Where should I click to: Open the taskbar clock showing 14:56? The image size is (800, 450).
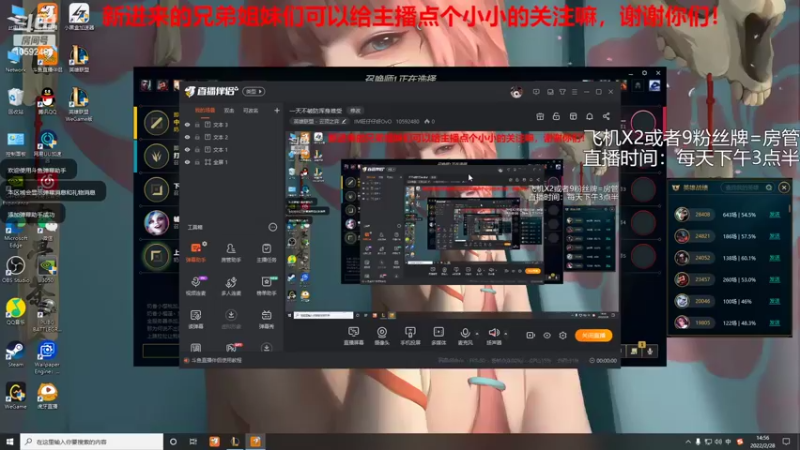[763, 441]
